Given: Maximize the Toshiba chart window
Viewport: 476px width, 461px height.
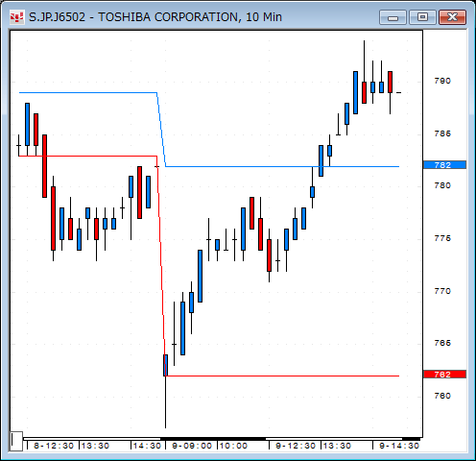Looking at the screenshot, I should pos(422,17).
